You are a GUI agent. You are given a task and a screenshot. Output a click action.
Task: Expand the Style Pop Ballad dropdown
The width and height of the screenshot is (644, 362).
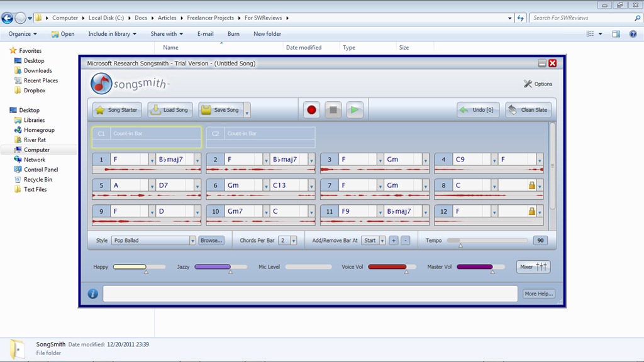tap(192, 241)
